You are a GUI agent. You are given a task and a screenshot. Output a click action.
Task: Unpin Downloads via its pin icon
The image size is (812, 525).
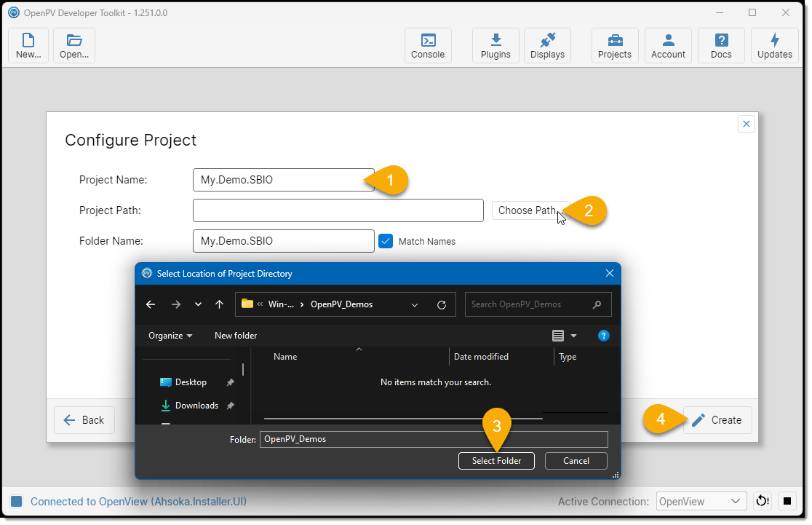click(230, 406)
